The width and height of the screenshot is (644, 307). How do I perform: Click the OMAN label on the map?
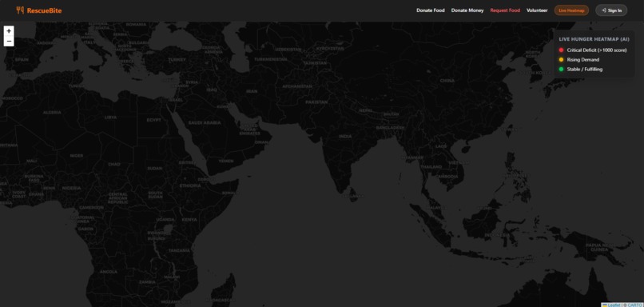coord(260,142)
